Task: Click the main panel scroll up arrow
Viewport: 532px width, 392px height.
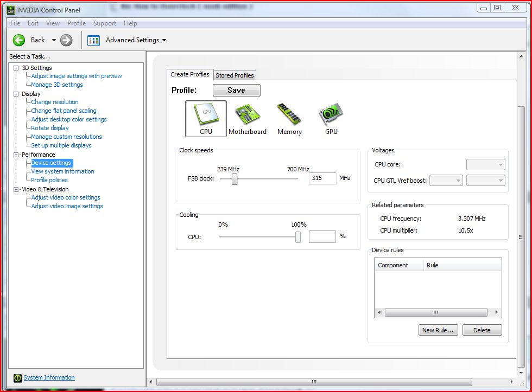Action: tap(521, 56)
